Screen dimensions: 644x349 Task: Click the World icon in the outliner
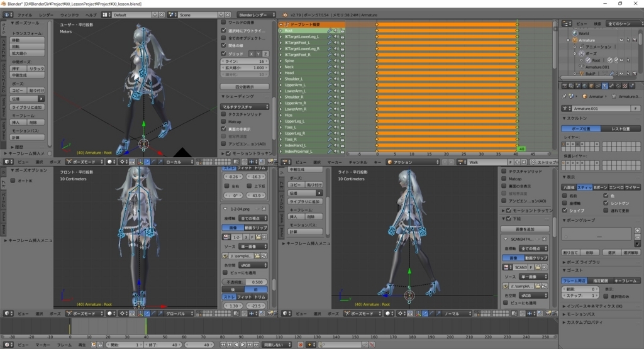coord(574,33)
